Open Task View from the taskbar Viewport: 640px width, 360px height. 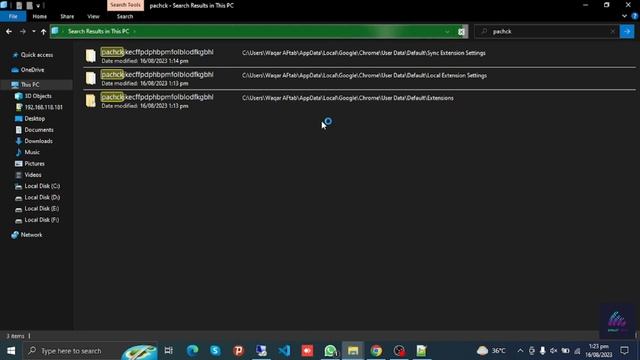pyautogui.click(x=169, y=351)
